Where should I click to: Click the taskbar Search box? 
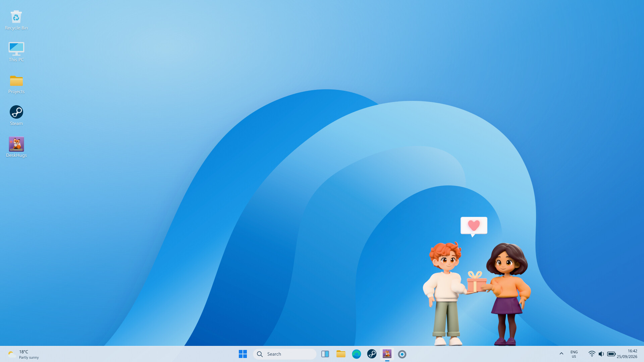pyautogui.click(x=284, y=354)
